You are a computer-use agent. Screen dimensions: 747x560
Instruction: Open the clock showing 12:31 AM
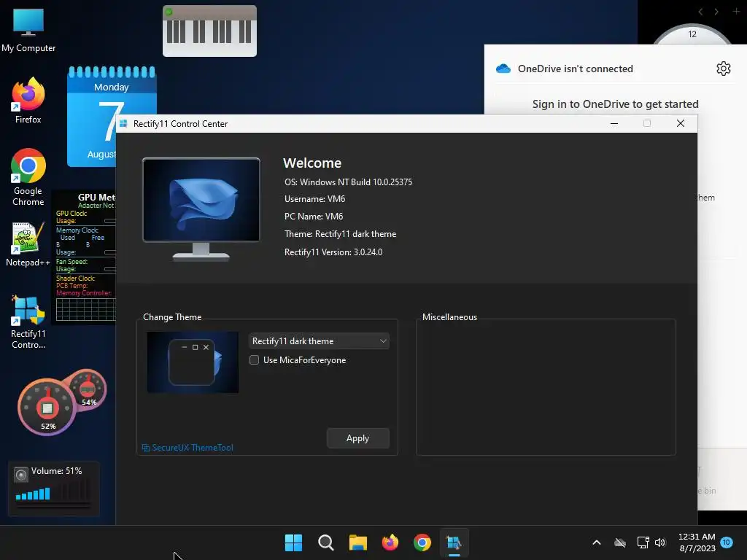[x=697, y=542]
